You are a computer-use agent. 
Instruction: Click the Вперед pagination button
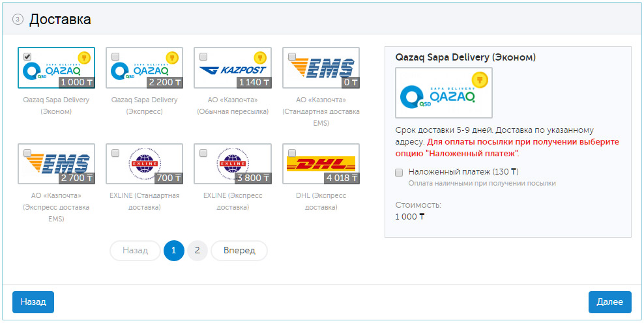click(239, 251)
